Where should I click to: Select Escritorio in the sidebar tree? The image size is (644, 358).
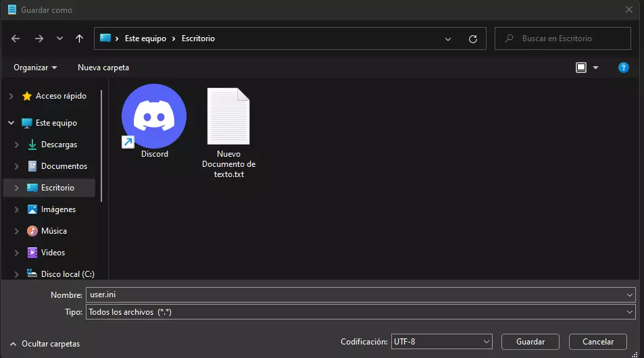57,188
